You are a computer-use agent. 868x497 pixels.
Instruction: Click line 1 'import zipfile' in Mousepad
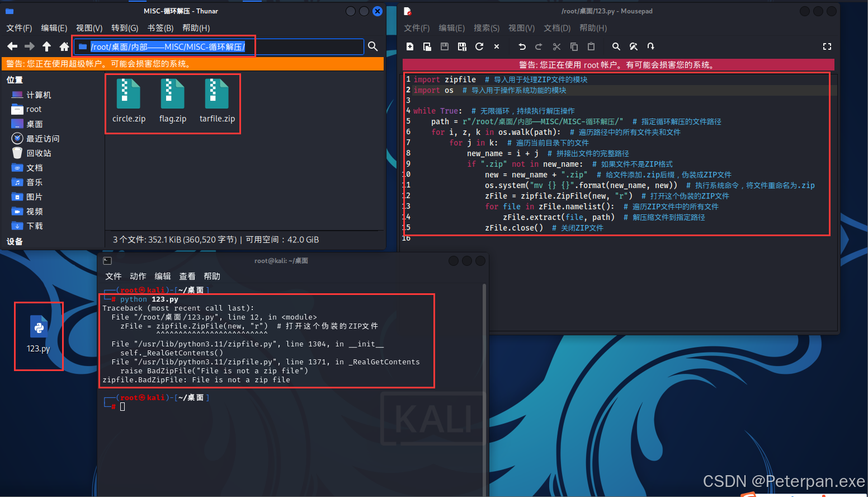(445, 79)
